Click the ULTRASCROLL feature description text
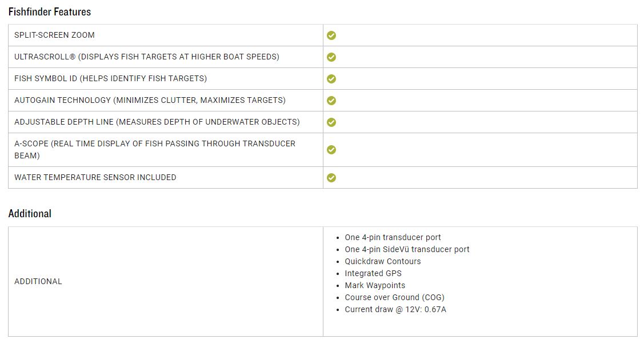This screenshot has width=644, height=343. tap(147, 57)
